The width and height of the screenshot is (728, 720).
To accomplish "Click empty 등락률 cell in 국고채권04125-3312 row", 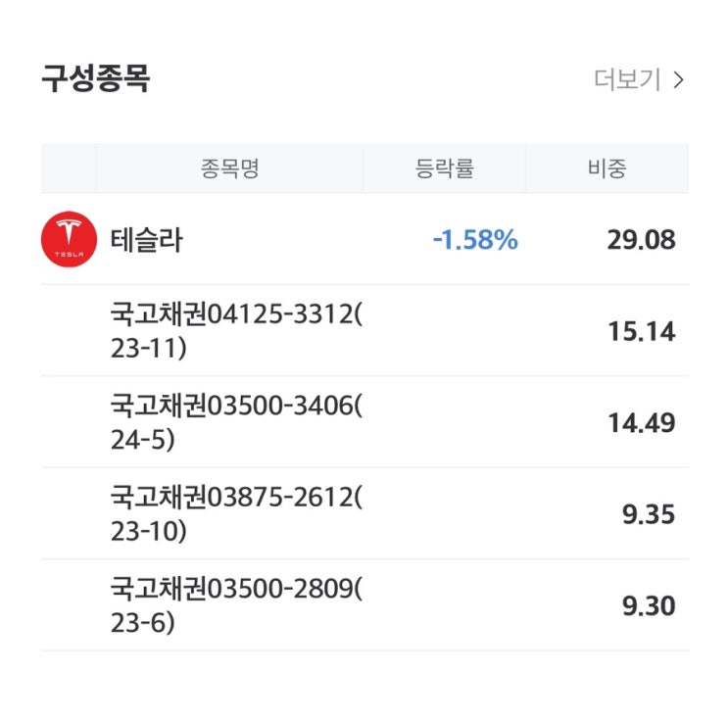I will click(444, 332).
